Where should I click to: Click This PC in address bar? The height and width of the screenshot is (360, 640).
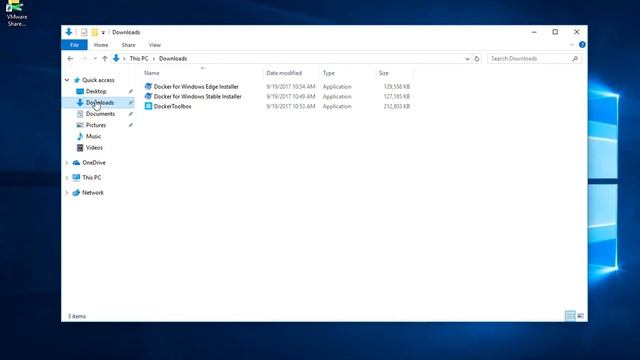(x=139, y=59)
